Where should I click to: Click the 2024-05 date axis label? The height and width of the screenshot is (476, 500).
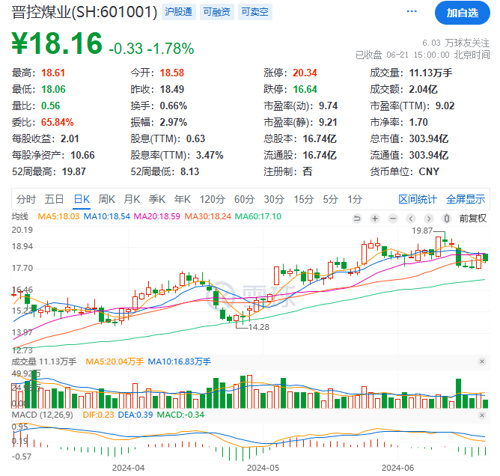(x=263, y=468)
